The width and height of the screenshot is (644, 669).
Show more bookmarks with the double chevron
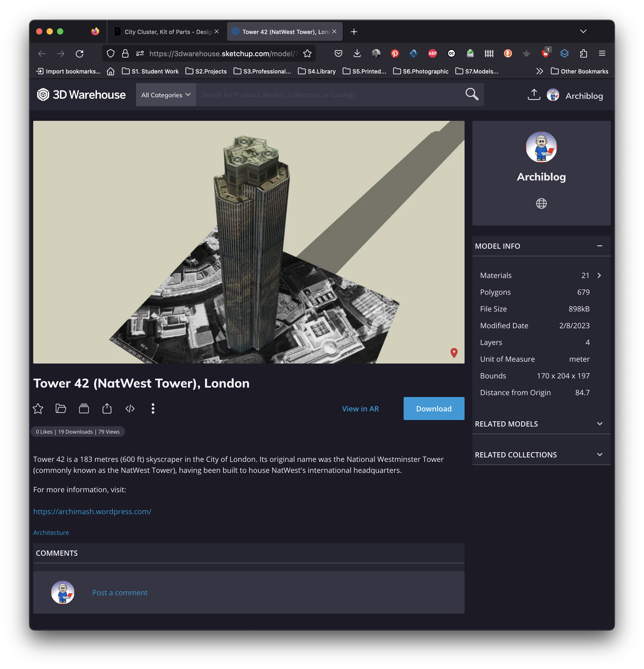point(540,71)
